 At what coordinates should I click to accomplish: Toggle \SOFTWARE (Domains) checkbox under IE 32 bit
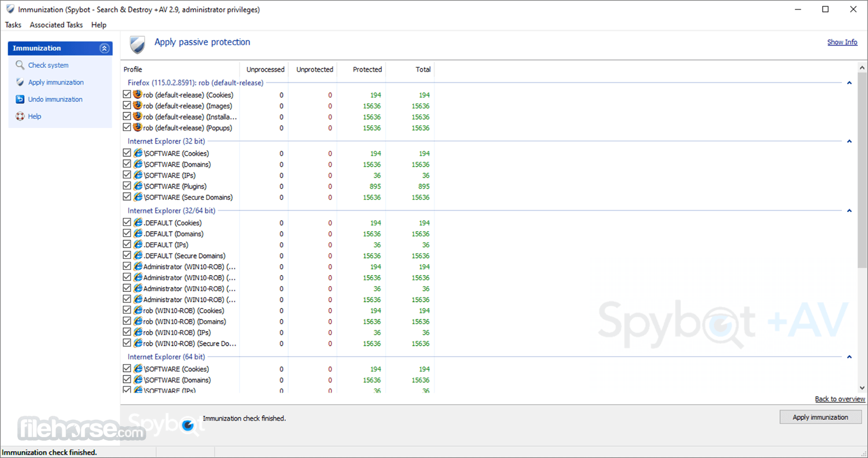pos(127,164)
